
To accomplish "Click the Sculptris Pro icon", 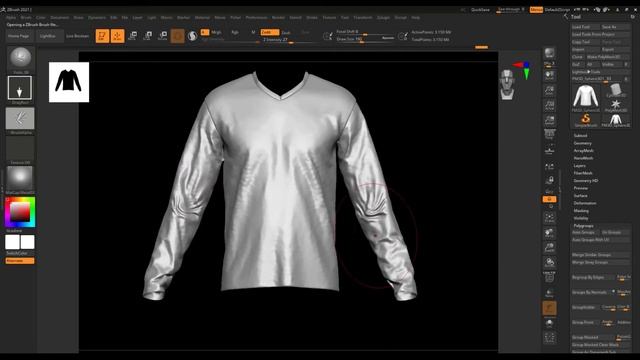I will coord(192,36).
